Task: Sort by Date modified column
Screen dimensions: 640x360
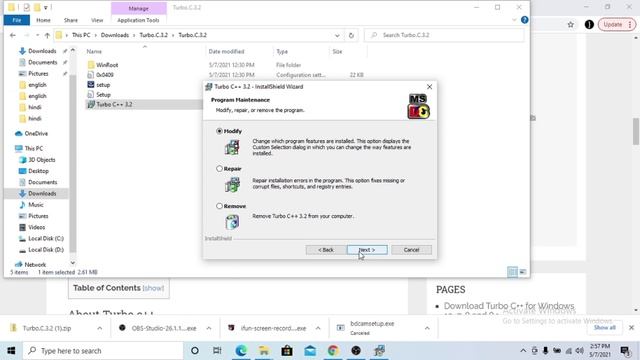Action: (226, 51)
